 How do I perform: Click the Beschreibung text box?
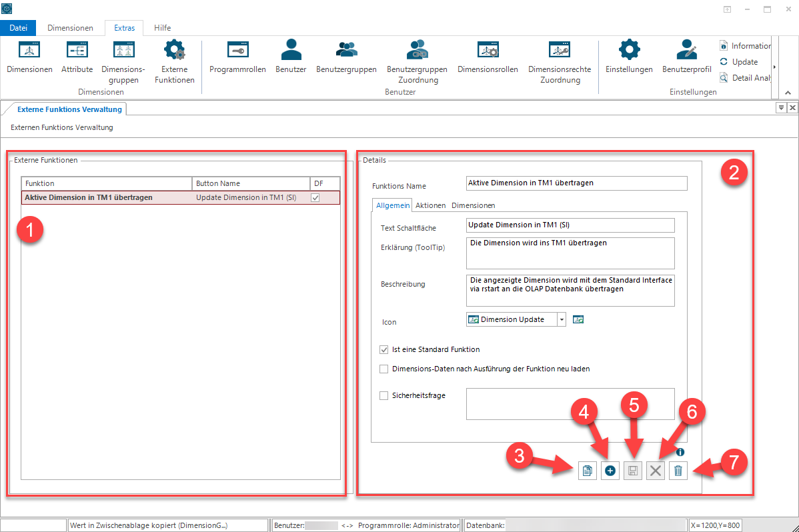(570, 291)
